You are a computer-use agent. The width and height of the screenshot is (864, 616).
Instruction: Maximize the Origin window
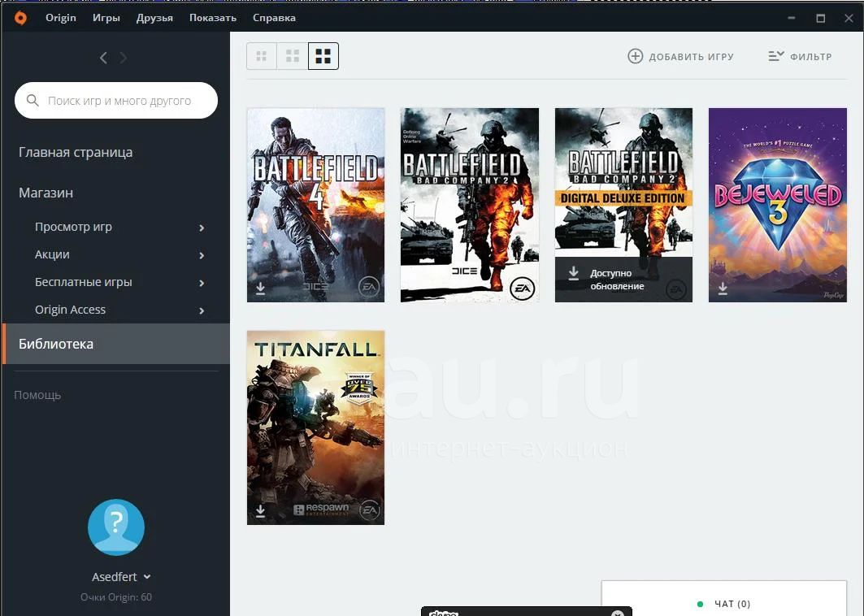pyautogui.click(x=820, y=18)
